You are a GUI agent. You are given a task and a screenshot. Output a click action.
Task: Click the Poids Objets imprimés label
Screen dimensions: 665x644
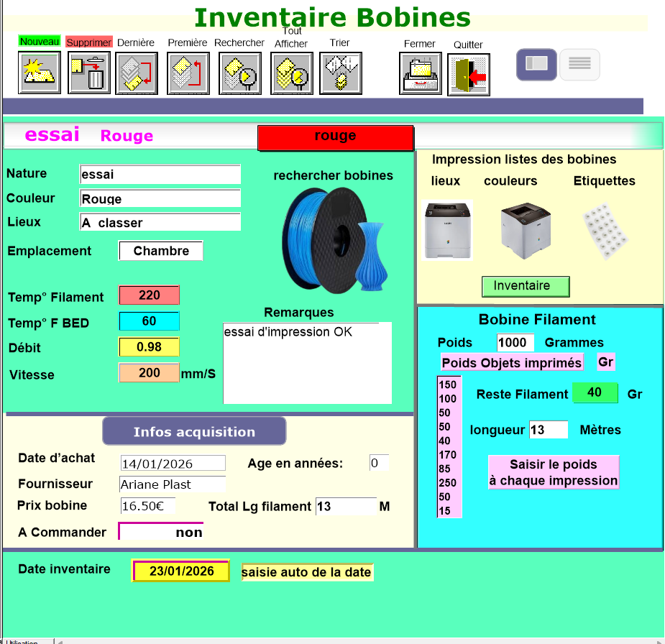click(x=512, y=362)
